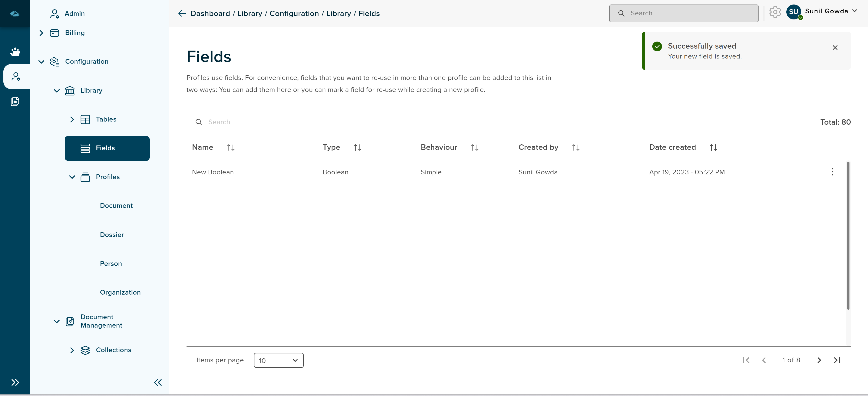868x396 pixels.
Task: Sort the table by Name
Action: tap(230, 148)
